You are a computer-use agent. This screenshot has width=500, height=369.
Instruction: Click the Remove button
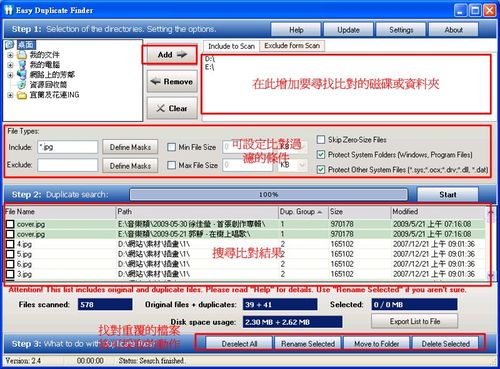click(x=172, y=82)
